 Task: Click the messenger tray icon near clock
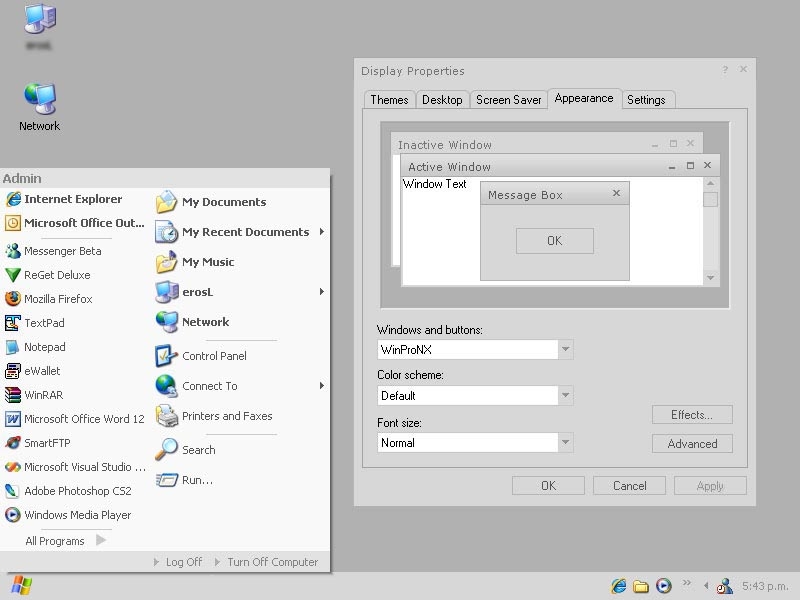[724, 586]
